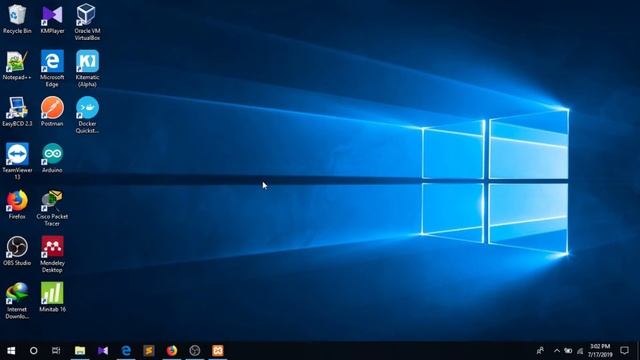Select the Internet Download Manager desktop shortcut
Image resolution: width=640 pixels, height=360 pixels.
pyautogui.click(x=17, y=300)
